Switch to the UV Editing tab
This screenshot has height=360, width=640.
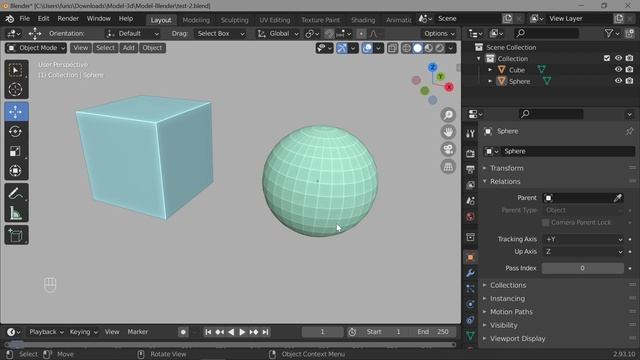275,20
